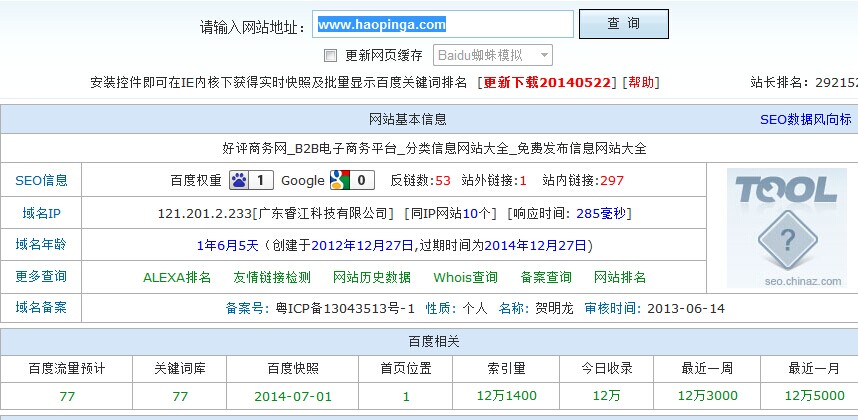858x420 pixels.
Task: Click the 站外链接 value 1
Action: tap(523, 180)
